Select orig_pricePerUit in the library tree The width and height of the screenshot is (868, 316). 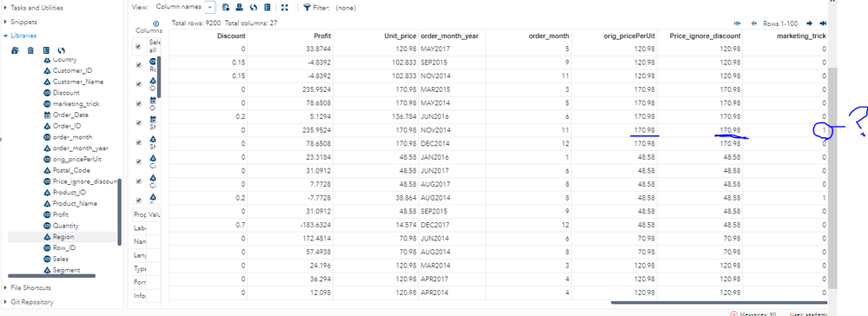pos(77,160)
